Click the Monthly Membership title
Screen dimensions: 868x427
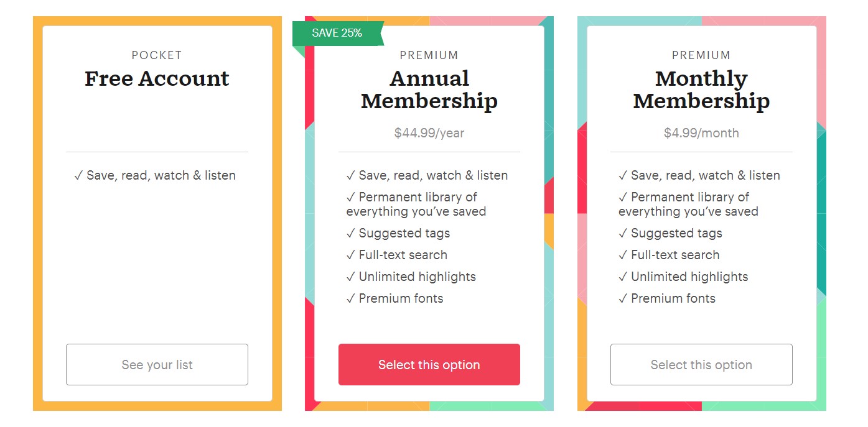coord(701,90)
